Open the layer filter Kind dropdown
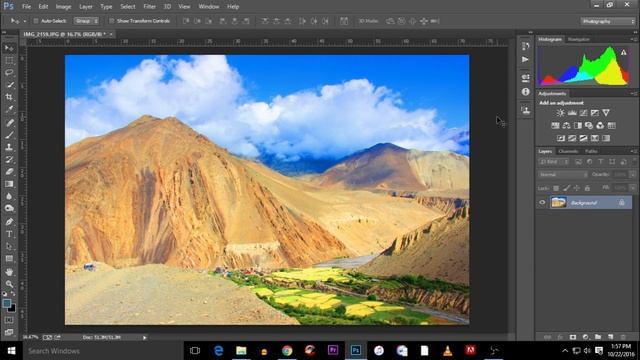The image size is (640, 360). [554, 162]
